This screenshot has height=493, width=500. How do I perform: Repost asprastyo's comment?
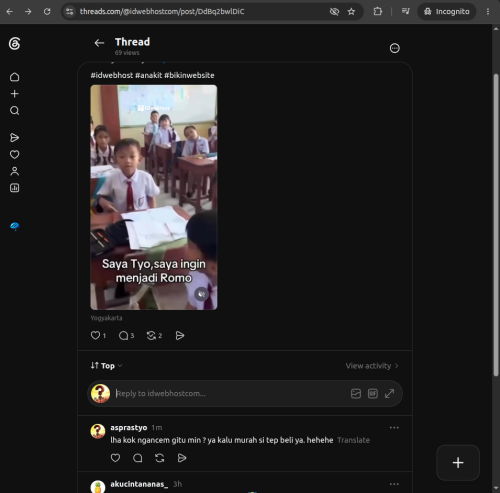click(160, 458)
